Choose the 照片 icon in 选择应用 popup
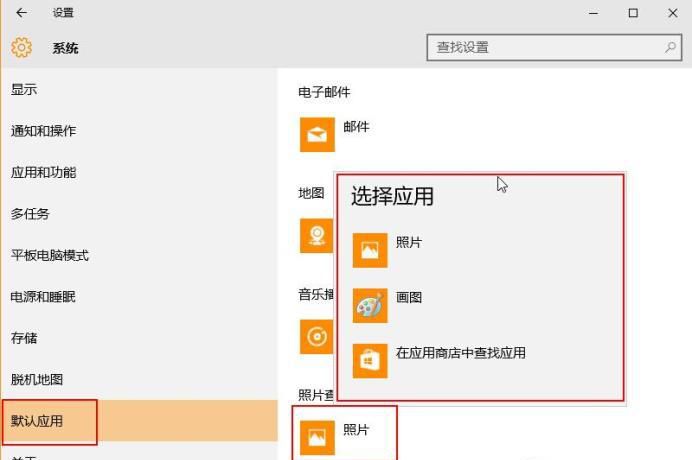This screenshot has height=460, width=692. tap(370, 250)
